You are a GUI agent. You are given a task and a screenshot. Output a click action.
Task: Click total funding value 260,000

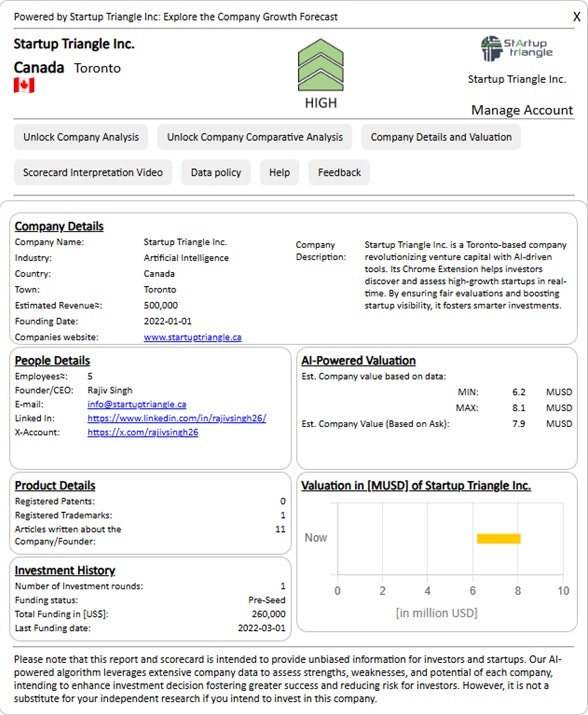point(268,614)
